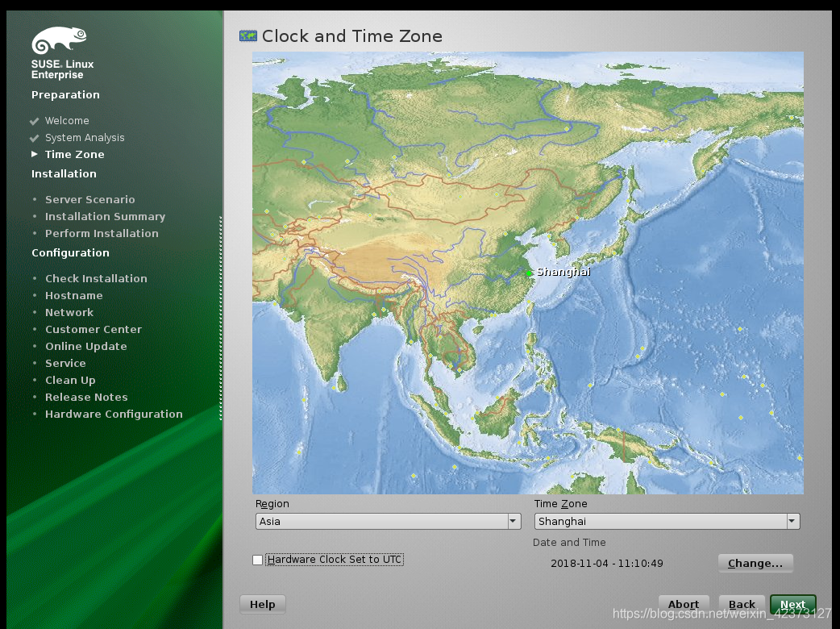Select the Shanghai marker on the map
The image size is (840, 629).
tap(529, 273)
